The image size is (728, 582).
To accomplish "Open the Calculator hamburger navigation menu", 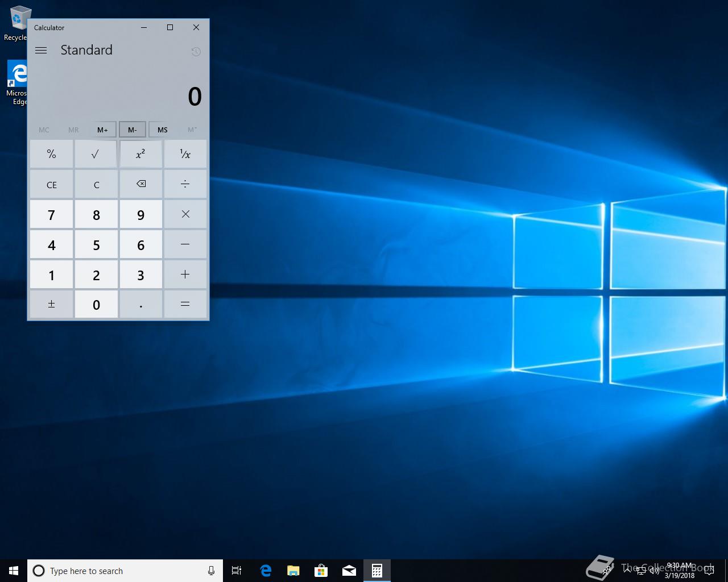I will (41, 50).
